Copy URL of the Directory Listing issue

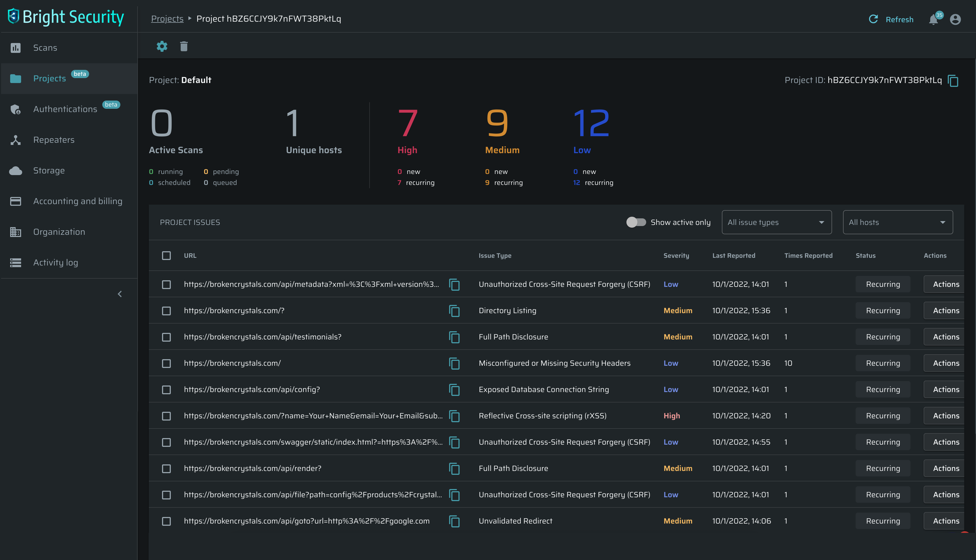click(x=455, y=311)
